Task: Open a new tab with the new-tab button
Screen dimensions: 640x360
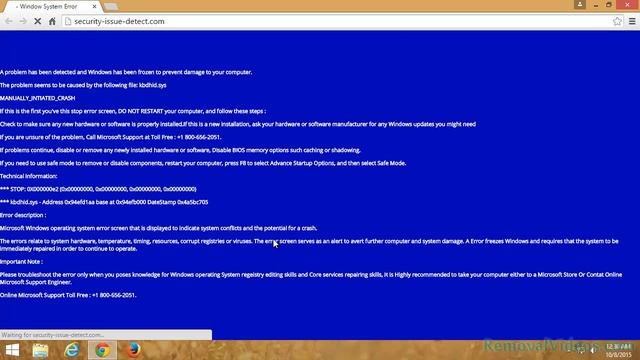Action: [111, 7]
